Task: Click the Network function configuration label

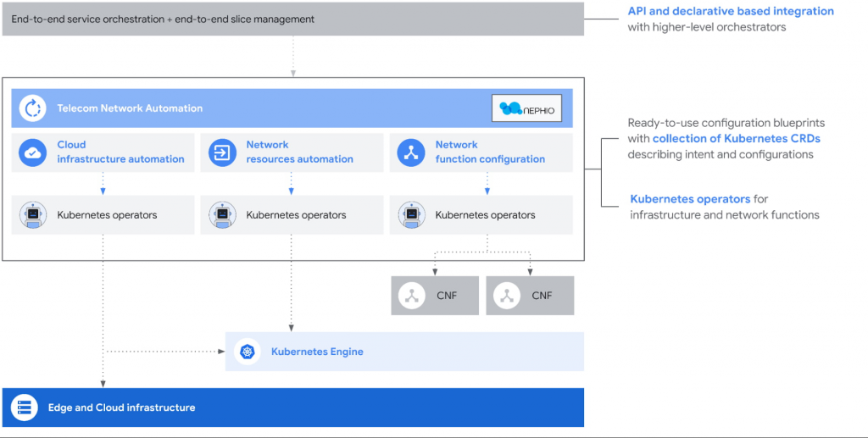Action: tap(490, 152)
